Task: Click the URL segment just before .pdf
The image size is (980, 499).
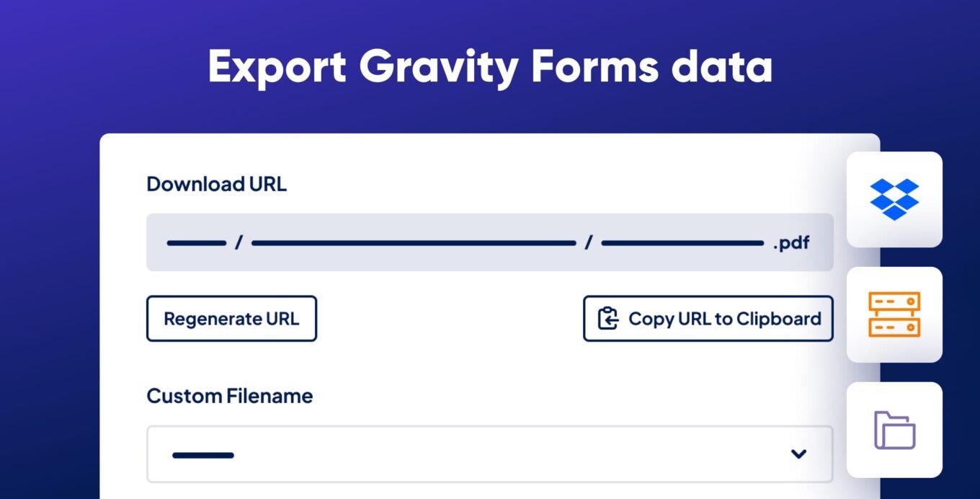Action: click(x=682, y=244)
